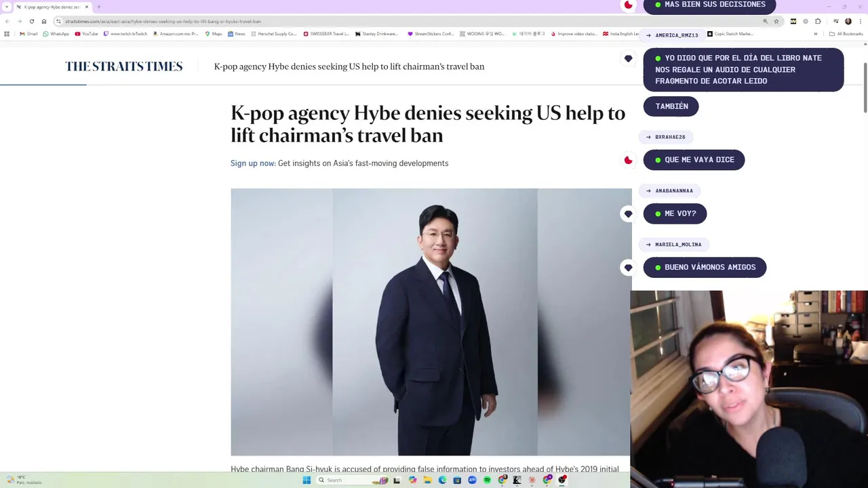Image resolution: width=868 pixels, height=488 pixels.
Task: Click chat message ME VOY?
Action: tap(675, 213)
